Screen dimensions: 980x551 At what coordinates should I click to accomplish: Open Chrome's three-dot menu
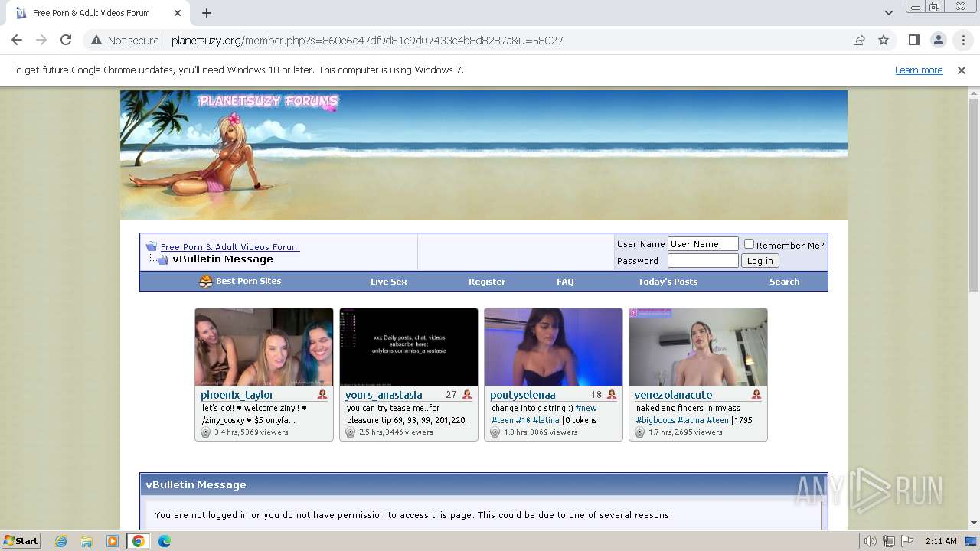click(x=963, y=41)
